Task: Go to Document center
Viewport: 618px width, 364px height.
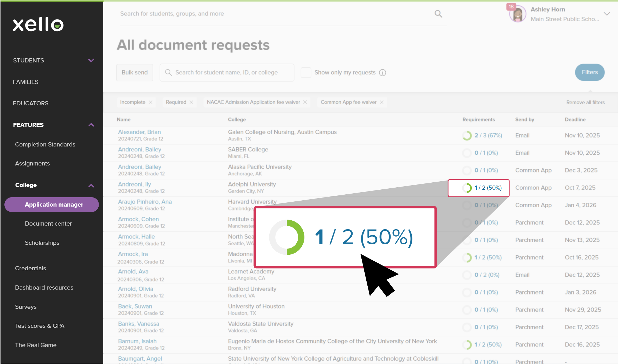Action: click(48, 223)
